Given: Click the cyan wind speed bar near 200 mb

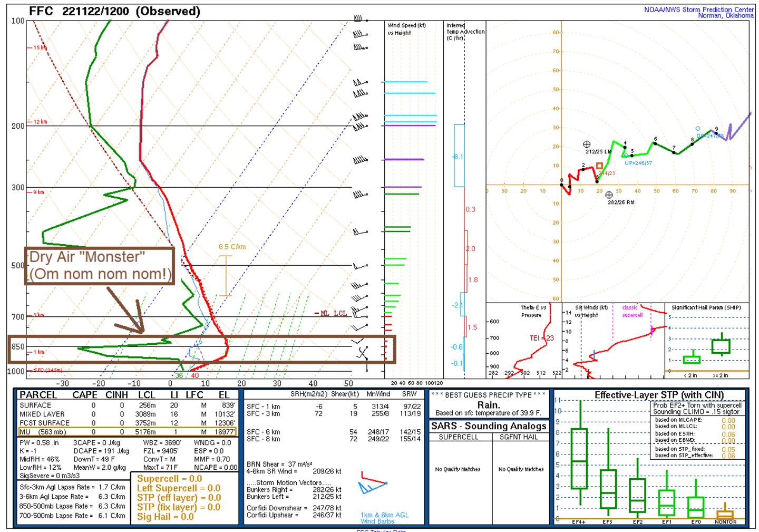Looking at the screenshot, I should [410, 115].
